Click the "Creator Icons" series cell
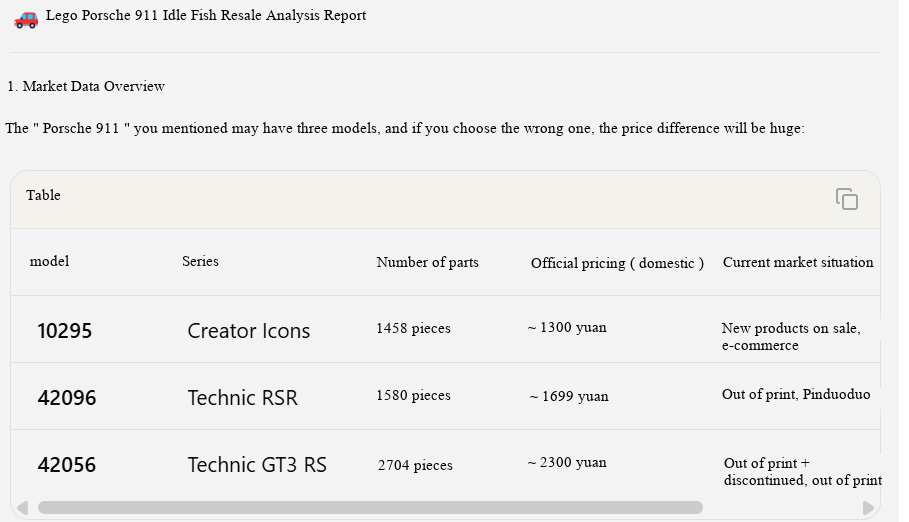Image resolution: width=909 pixels, height=522 pixels. [x=249, y=331]
